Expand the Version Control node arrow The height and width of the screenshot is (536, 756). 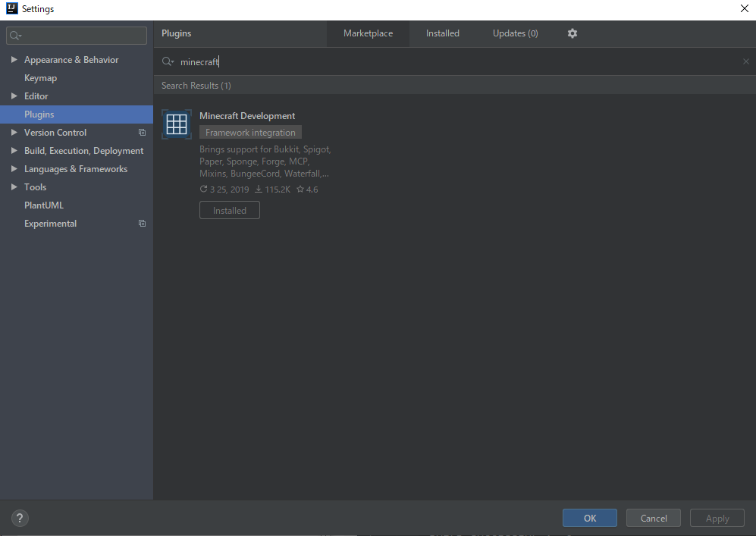pyautogui.click(x=14, y=132)
